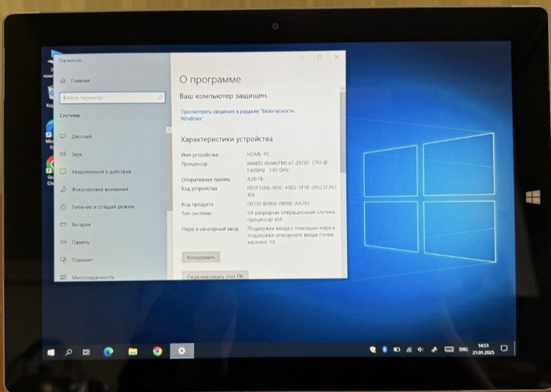Click the Многозадачность icon in sidebar
551x392 pixels.
tap(63, 277)
